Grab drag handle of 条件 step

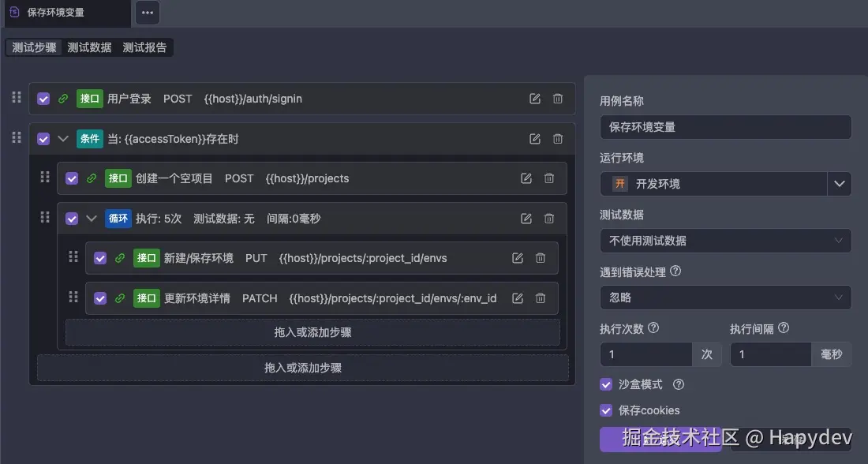pos(17,137)
